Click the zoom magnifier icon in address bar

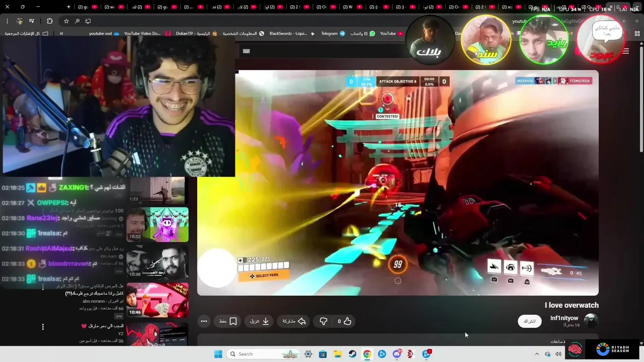coord(77,21)
